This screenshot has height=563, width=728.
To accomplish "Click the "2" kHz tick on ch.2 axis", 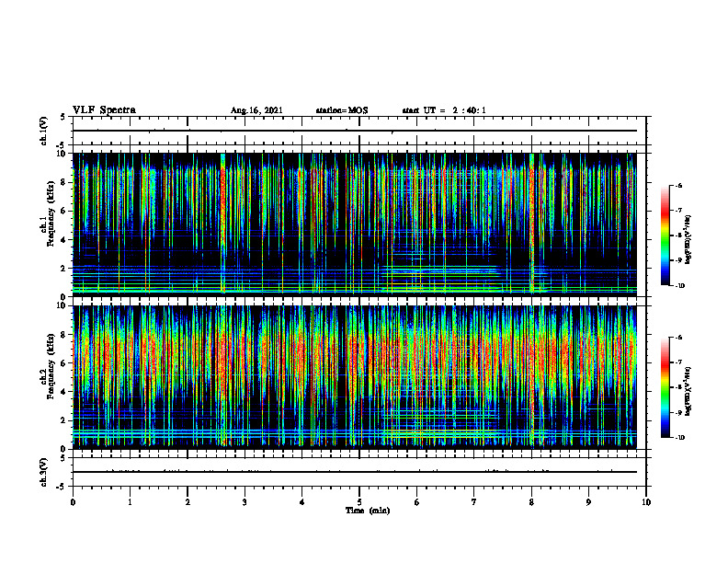I will tap(64, 420).
